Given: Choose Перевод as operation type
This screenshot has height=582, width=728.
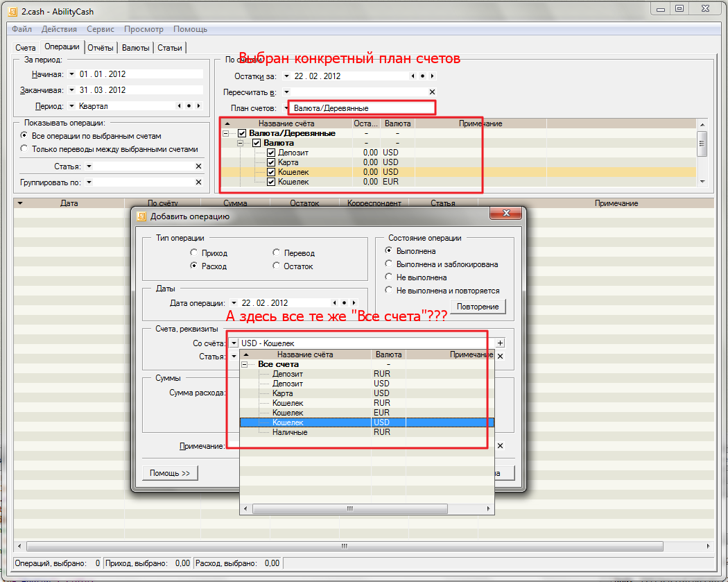Looking at the screenshot, I should 277,253.
